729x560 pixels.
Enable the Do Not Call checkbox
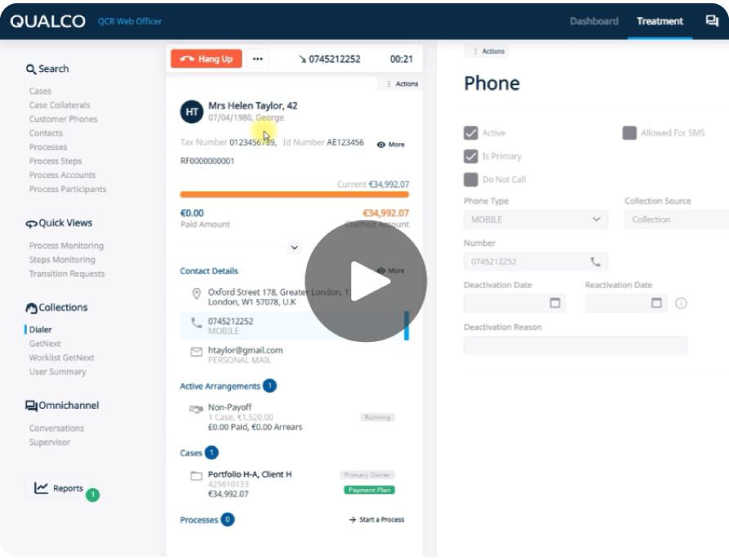coord(469,179)
